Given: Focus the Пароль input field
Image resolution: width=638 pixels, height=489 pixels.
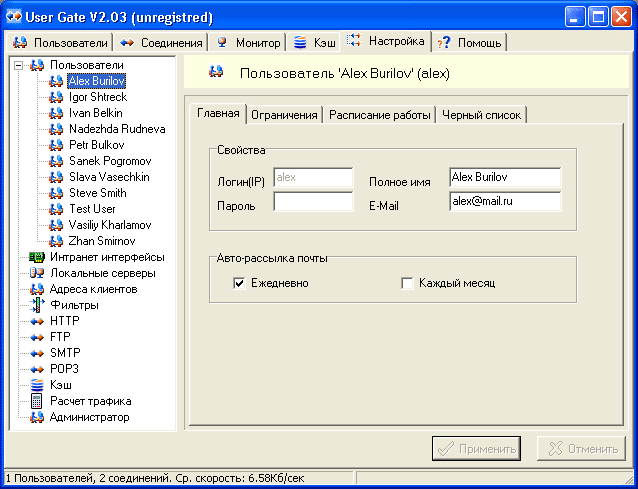Looking at the screenshot, I should (313, 201).
